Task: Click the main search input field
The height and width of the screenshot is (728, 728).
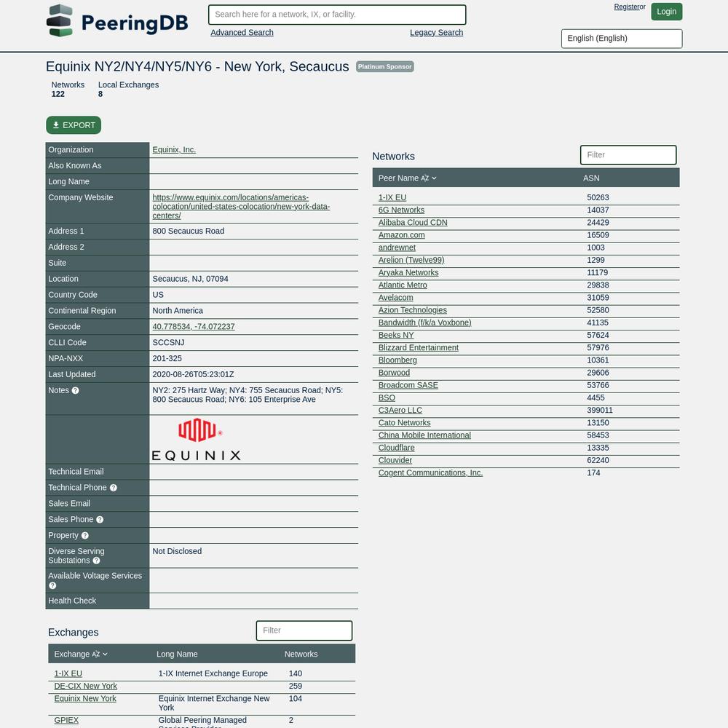Action: tap(337, 15)
